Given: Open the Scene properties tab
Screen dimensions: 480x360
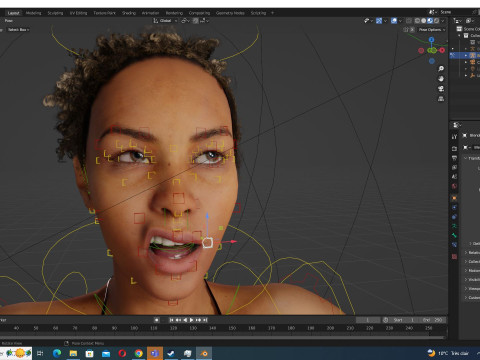Looking at the screenshot, I should click(x=454, y=177).
